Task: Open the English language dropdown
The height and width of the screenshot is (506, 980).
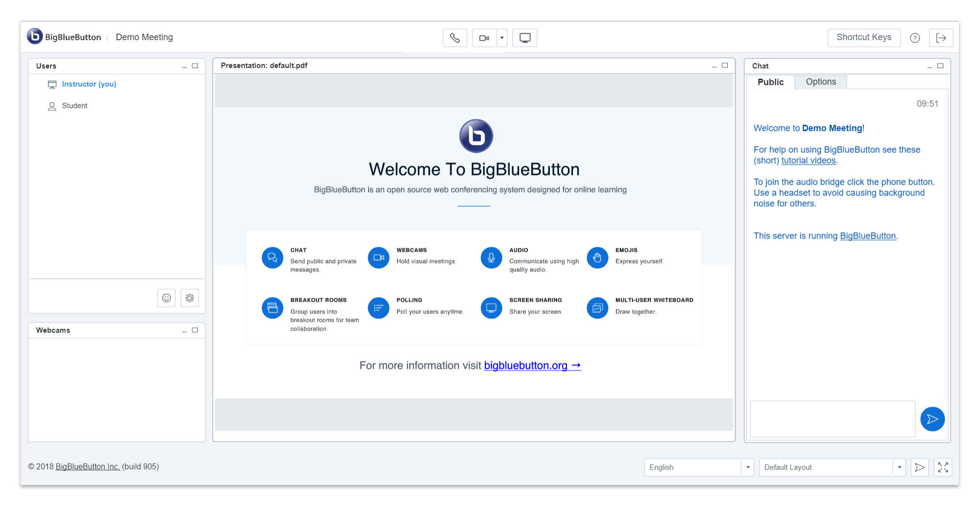Action: 698,467
